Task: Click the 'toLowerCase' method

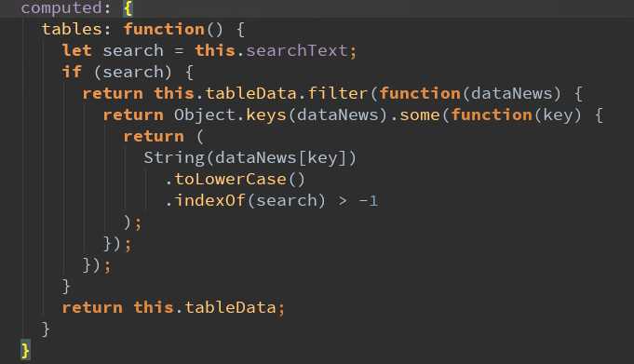Action: point(230,179)
